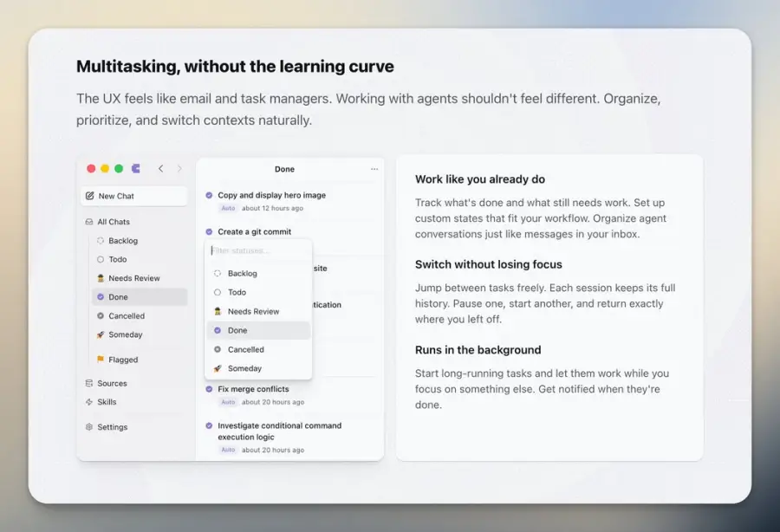Viewport: 780px width, 532px height.
Task: Open the three-dot menu beside Done header
Action: pos(374,169)
